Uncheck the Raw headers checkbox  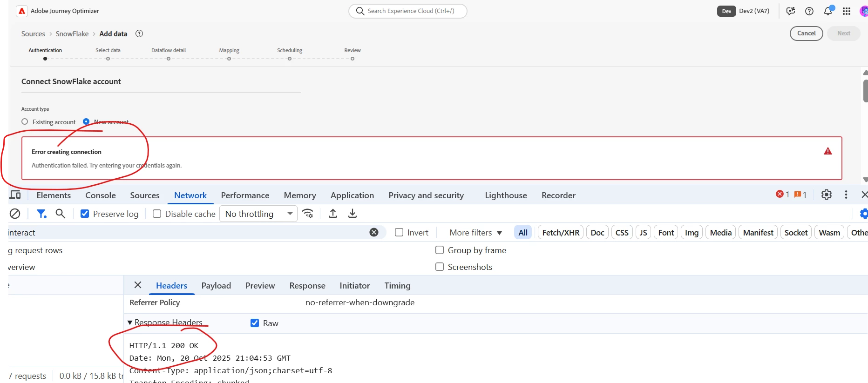click(255, 323)
